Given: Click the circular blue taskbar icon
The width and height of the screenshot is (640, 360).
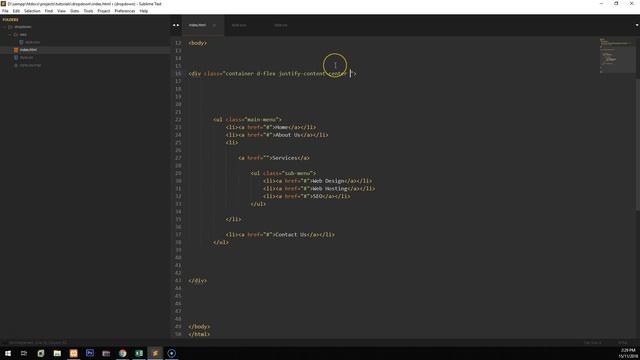Looking at the screenshot, I should 171,353.
